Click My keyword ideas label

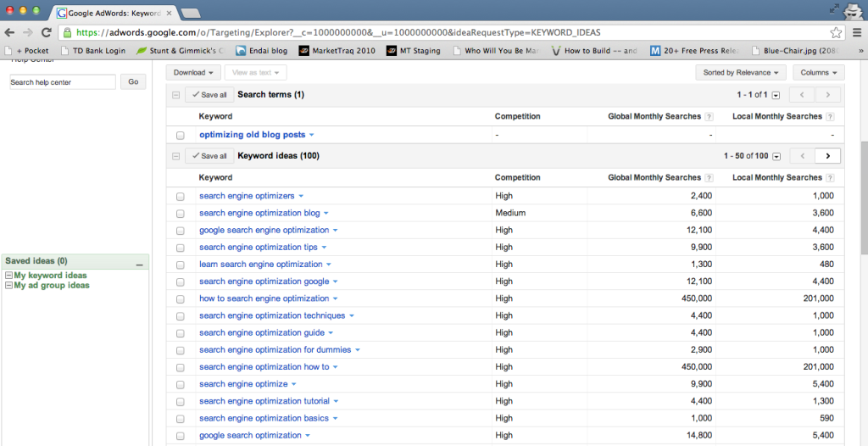[x=50, y=276]
